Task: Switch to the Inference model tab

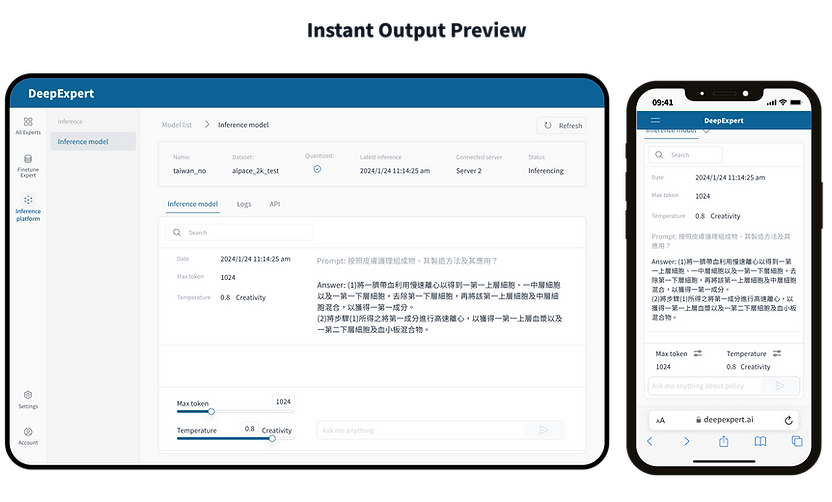Action: pos(193,204)
